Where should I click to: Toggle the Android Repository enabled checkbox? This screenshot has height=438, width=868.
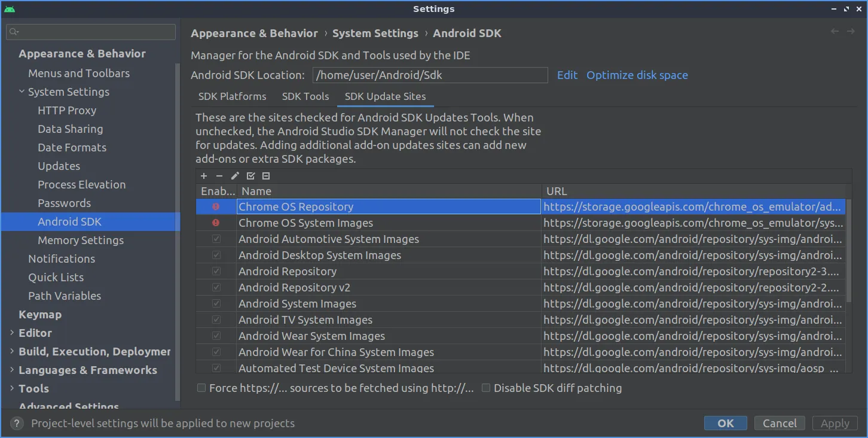coord(216,271)
